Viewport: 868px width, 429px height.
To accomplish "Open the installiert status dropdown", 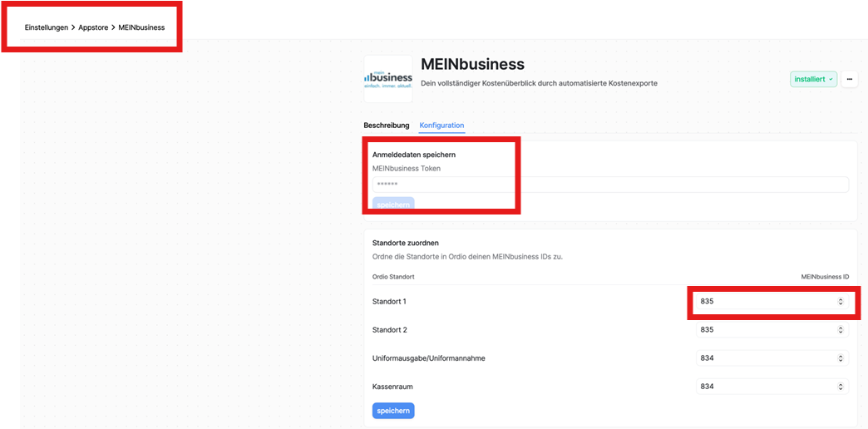I will (x=813, y=79).
